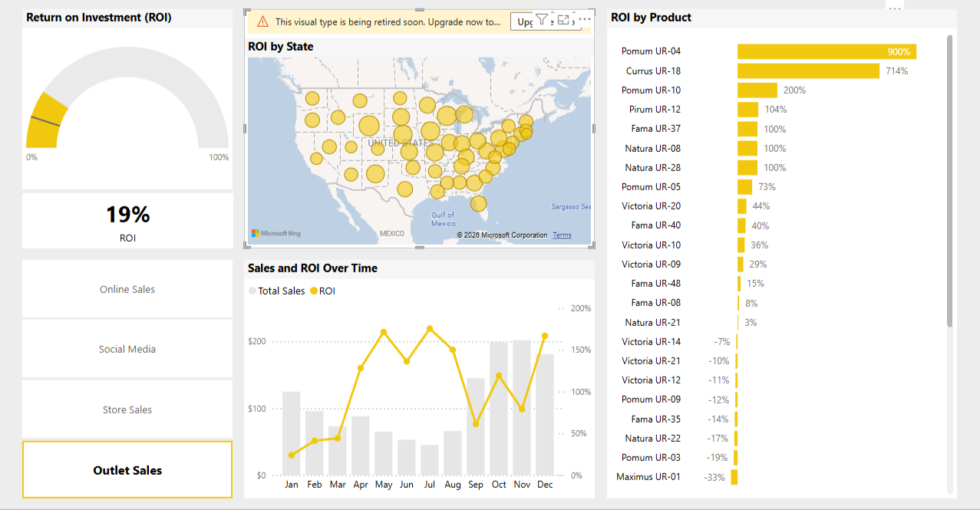The height and width of the screenshot is (510, 980).
Task: Open focus mode for the ROI by State map
Action: pyautogui.click(x=563, y=20)
